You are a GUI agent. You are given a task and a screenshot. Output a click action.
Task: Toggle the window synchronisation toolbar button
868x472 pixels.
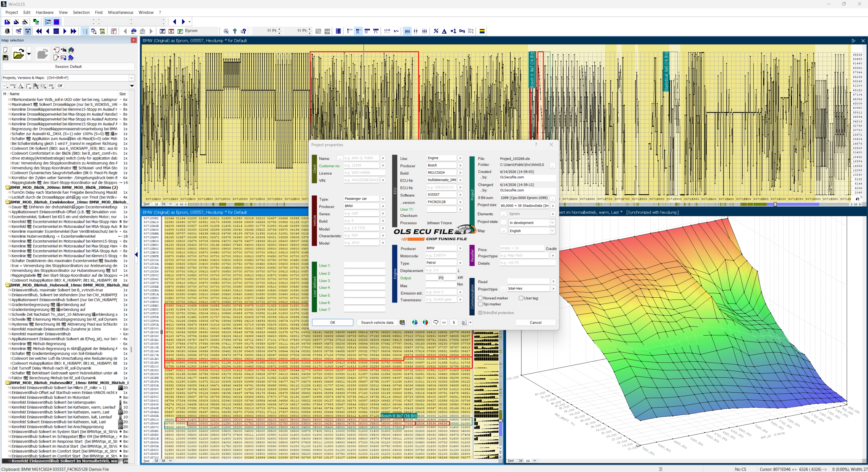click(27, 31)
